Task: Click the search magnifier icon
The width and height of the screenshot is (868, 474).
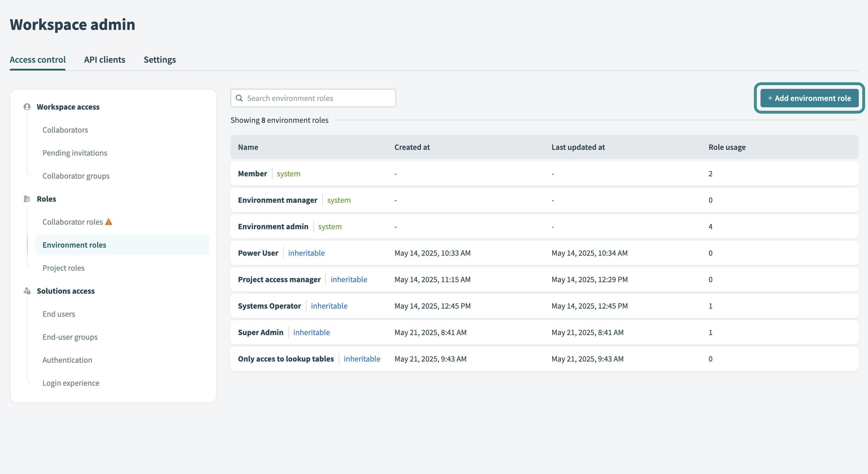Action: coord(239,98)
